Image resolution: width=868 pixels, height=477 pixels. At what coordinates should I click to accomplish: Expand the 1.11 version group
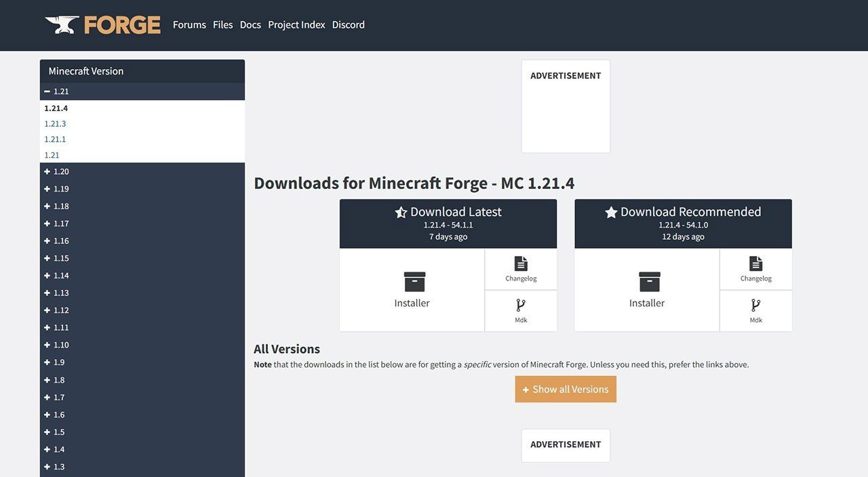tap(142, 327)
